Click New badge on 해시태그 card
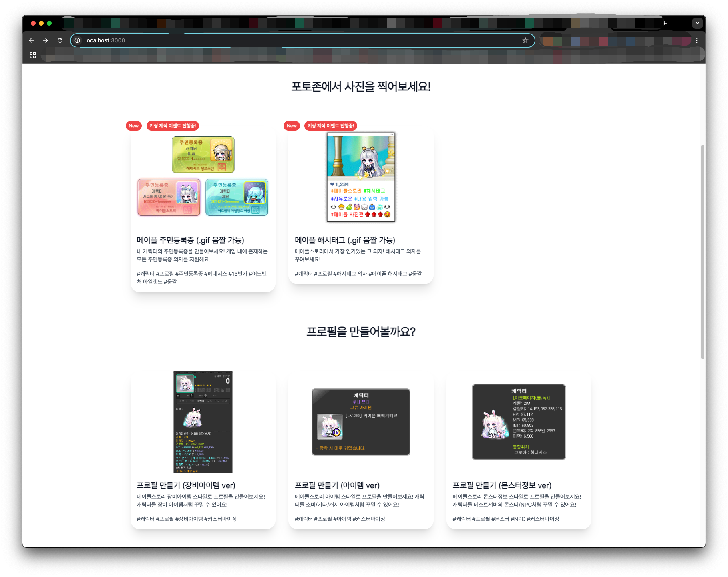This screenshot has width=728, height=577. (x=292, y=126)
